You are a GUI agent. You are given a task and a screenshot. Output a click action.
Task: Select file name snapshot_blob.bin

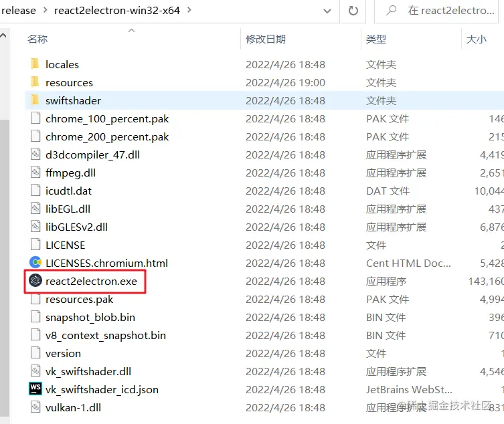90,318
